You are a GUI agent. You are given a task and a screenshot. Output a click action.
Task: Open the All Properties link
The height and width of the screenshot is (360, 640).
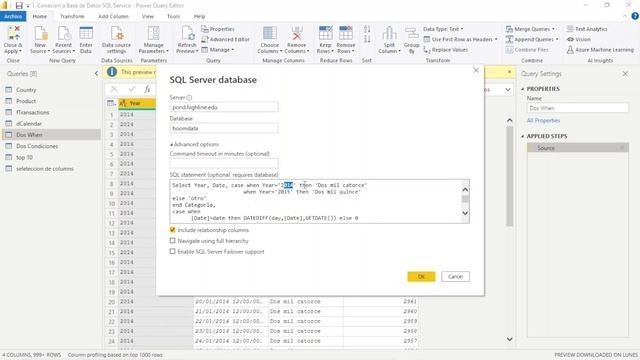coord(543,120)
